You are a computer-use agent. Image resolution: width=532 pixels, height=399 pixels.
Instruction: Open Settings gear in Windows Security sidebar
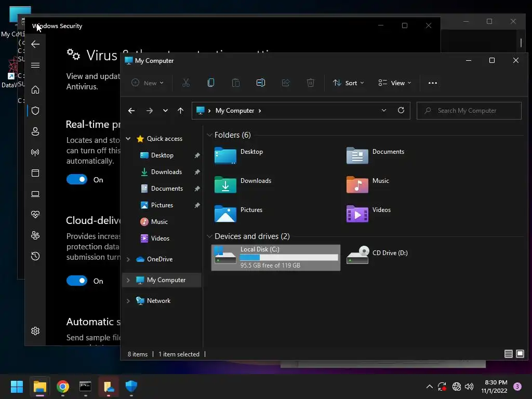pyautogui.click(x=35, y=331)
